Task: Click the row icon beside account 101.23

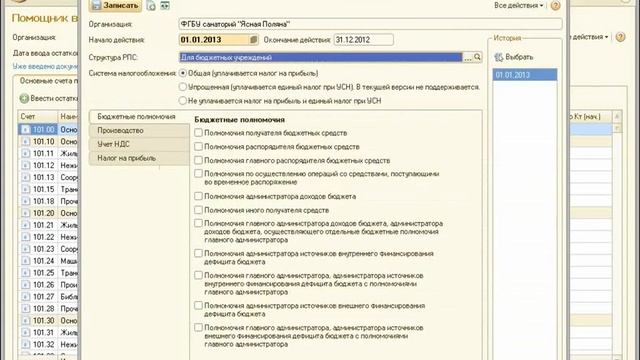Action: coord(25,249)
